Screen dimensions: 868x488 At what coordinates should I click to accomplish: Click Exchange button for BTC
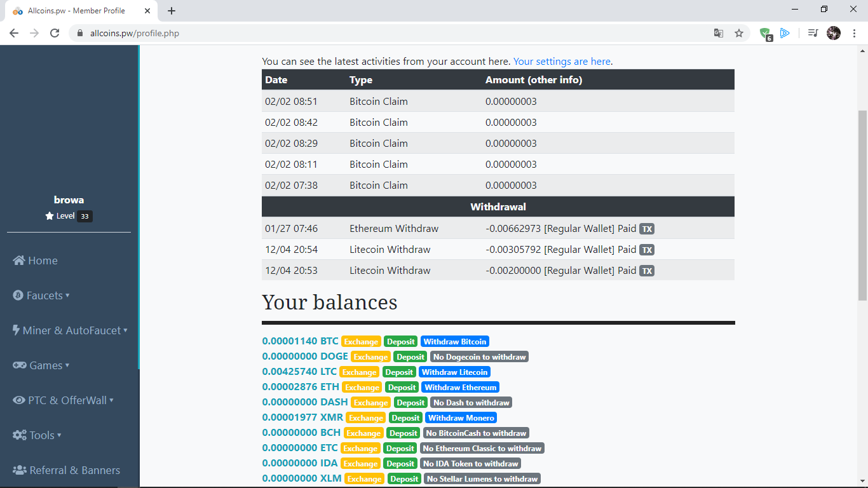tap(362, 342)
